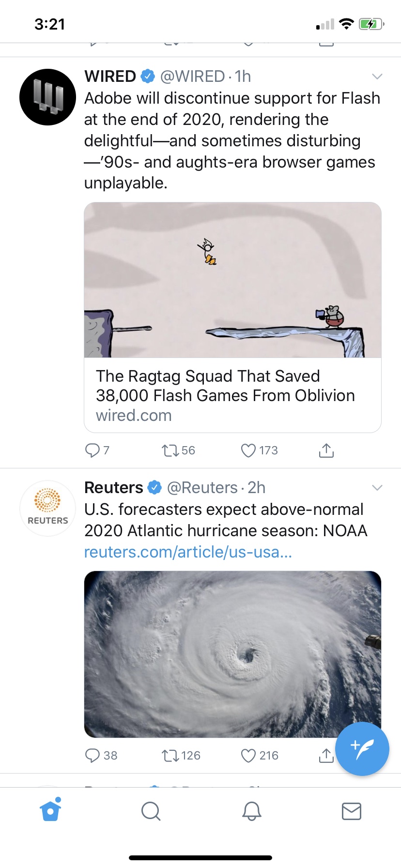Open the Search tab
Screen dimensions: 401x868
tap(151, 811)
